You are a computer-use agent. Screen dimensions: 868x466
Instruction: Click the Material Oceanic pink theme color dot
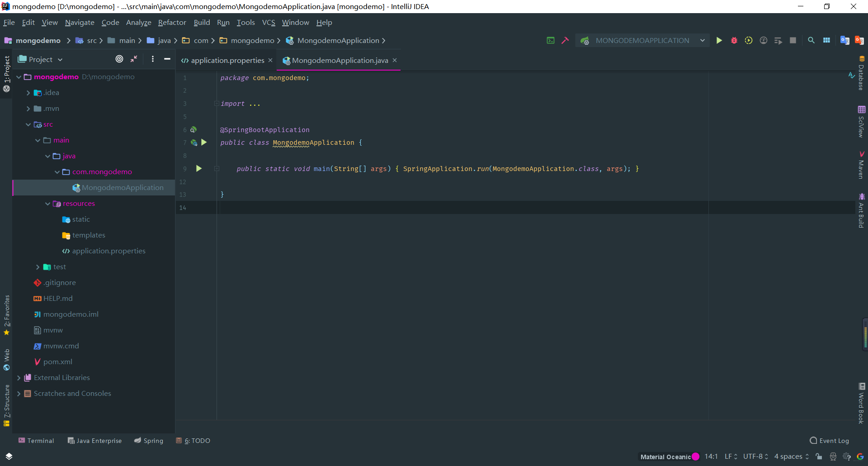(x=696, y=456)
